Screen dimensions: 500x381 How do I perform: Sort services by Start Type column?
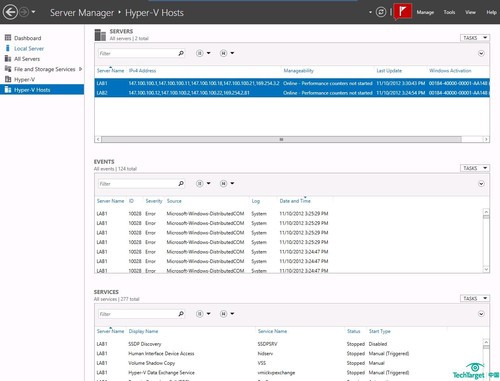pyautogui.click(x=379, y=331)
